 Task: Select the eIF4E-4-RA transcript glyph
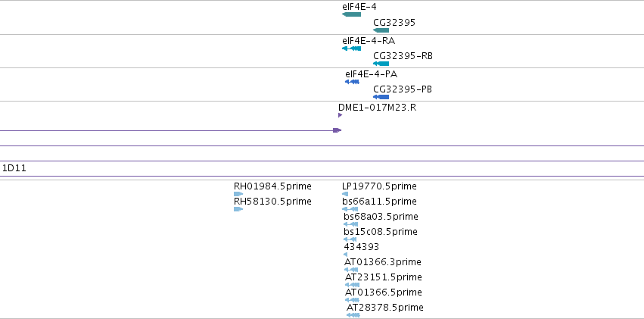(351, 48)
